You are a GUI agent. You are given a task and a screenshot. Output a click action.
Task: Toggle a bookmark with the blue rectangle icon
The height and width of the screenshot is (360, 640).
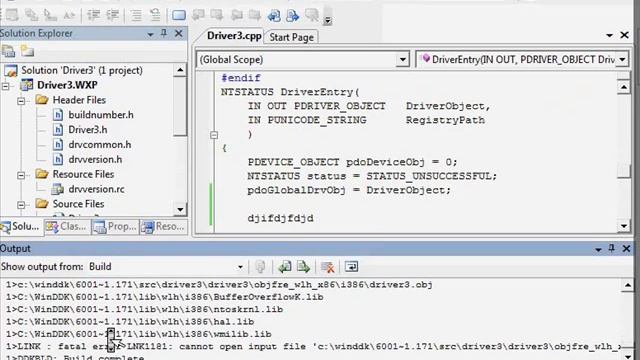[x=179, y=16]
